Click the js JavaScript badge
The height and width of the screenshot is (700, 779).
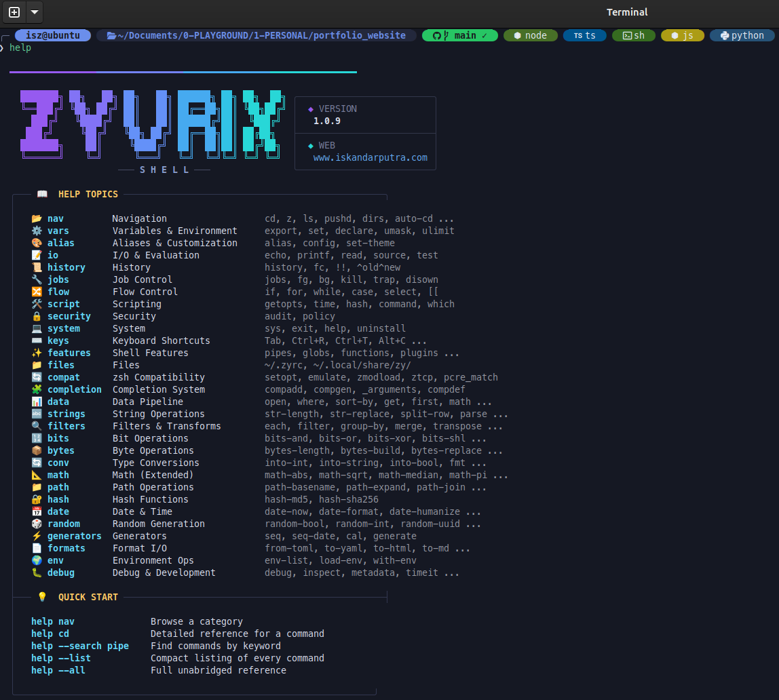pos(682,35)
